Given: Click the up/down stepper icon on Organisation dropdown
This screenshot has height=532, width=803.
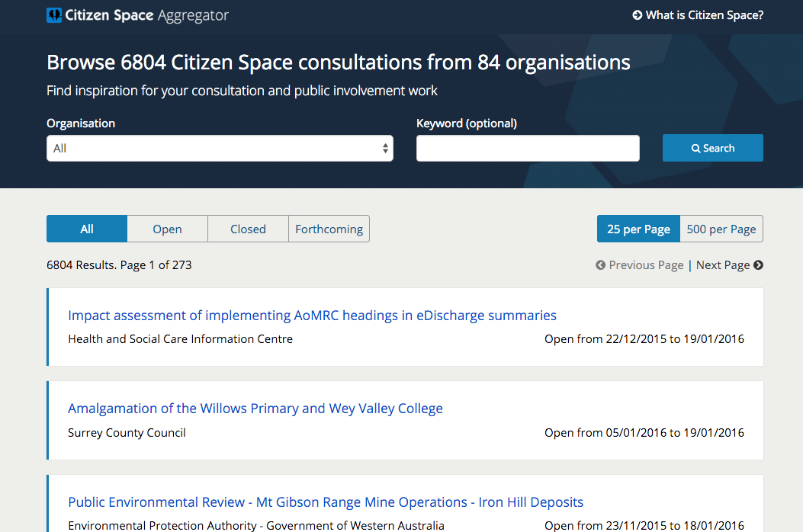Looking at the screenshot, I should coord(385,148).
